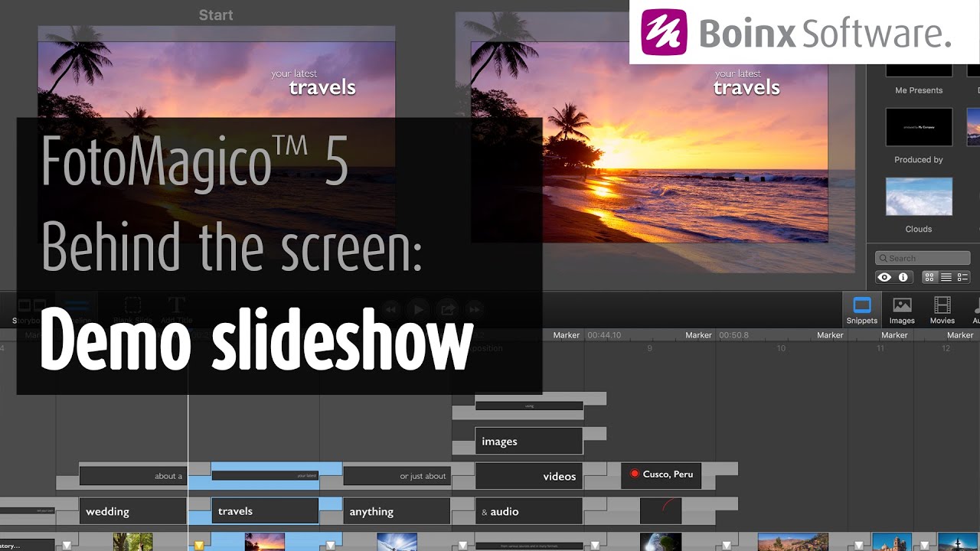Click slide number 10 in timeline ruler
The image size is (980, 551).
point(781,348)
